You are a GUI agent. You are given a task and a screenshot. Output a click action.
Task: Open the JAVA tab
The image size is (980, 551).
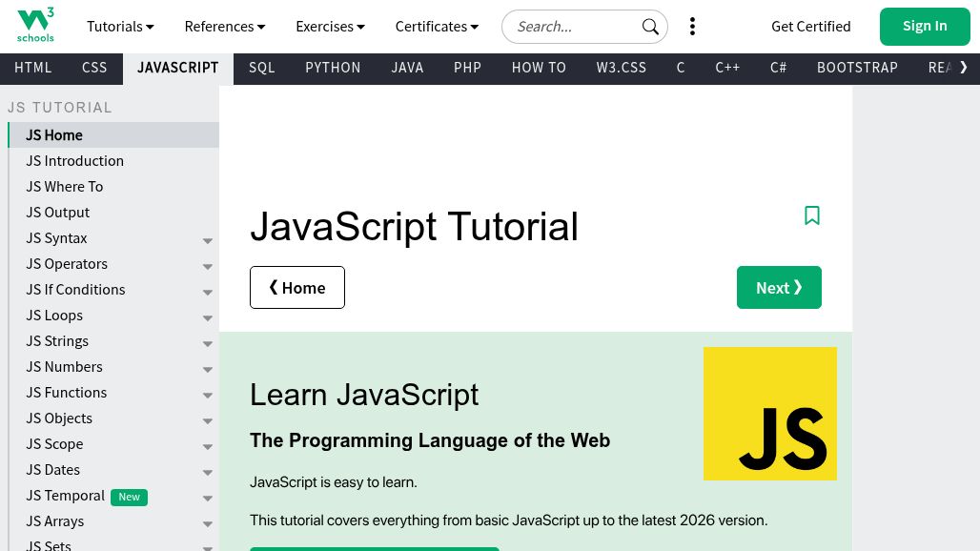point(407,68)
